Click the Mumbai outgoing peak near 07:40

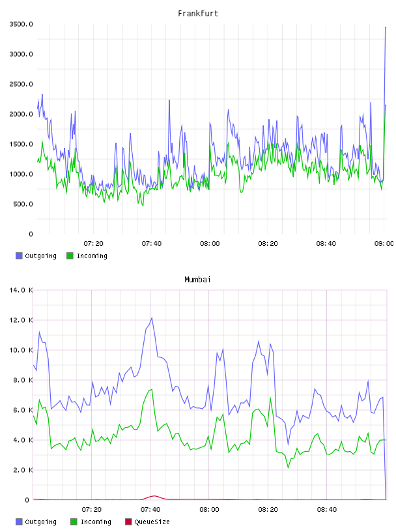(x=152, y=318)
